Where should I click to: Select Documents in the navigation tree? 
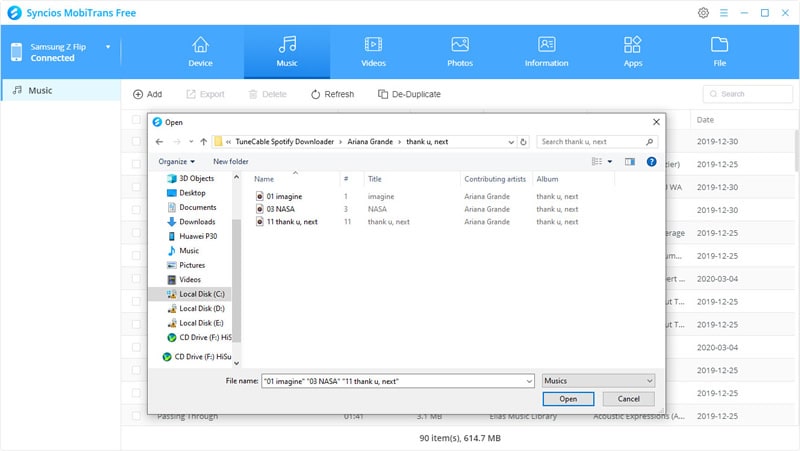tap(192, 207)
